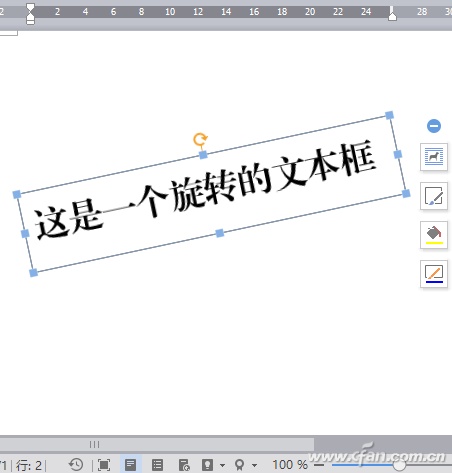The image size is (452, 473).
Task: Click the bottom-right corner handle of the text box
Action: pyautogui.click(x=406, y=193)
